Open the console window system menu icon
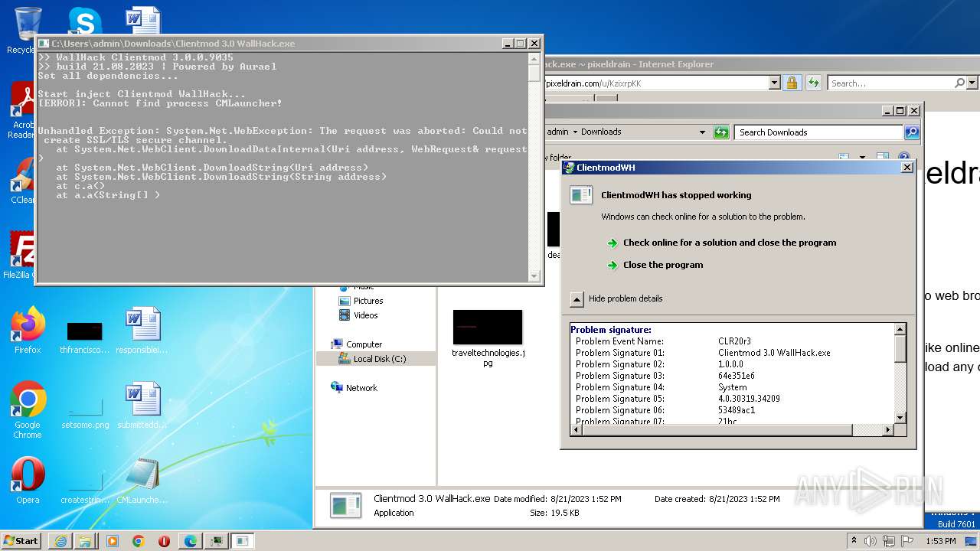Screen dimensions: 980x551 click(x=44, y=44)
